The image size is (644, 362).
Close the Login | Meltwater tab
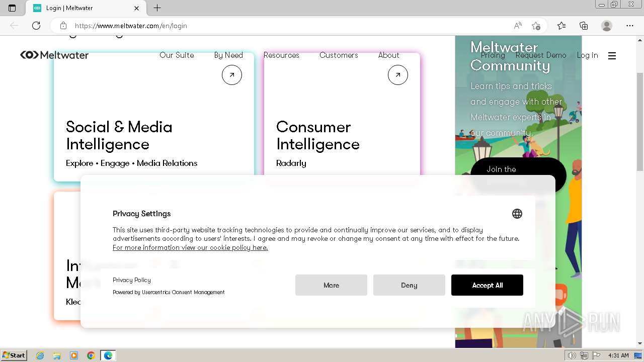pyautogui.click(x=137, y=8)
